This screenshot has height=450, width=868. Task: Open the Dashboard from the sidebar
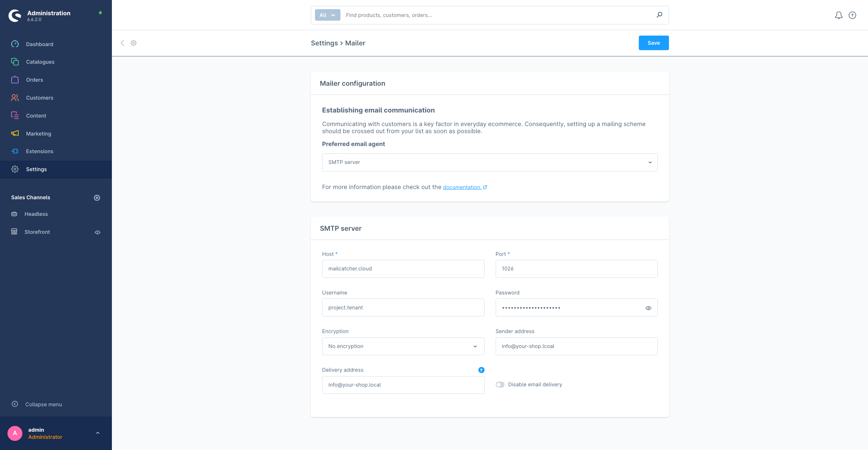40,44
